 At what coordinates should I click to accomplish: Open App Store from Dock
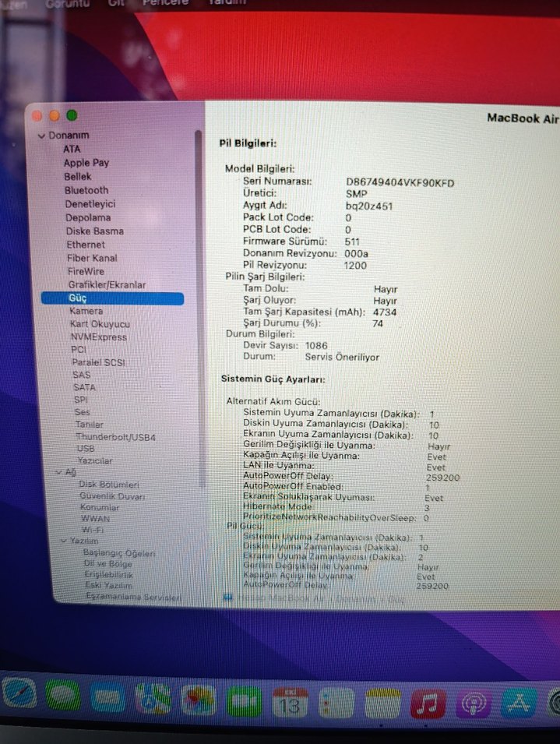click(x=519, y=702)
